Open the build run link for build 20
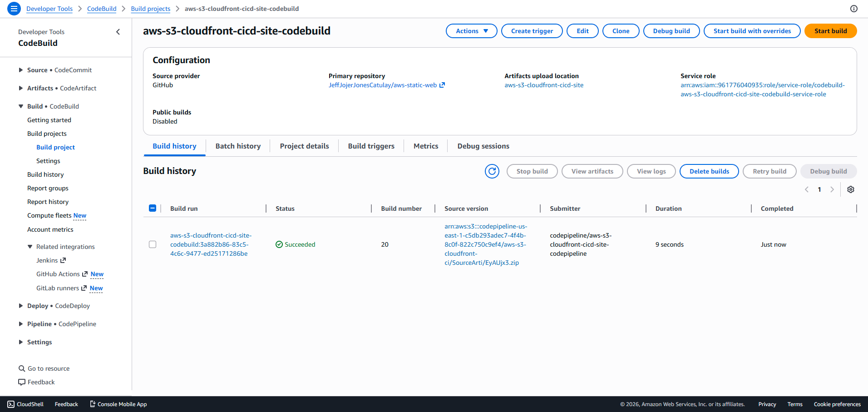Viewport: 868px width, 412px height. point(211,244)
